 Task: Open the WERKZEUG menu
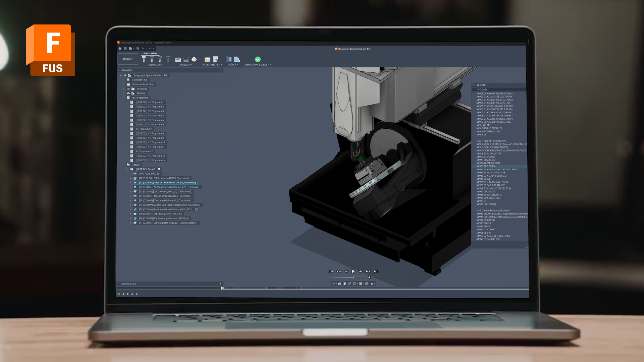click(156, 65)
